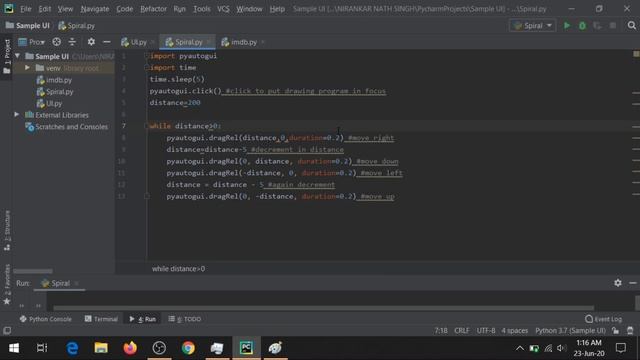Image resolution: width=640 pixels, height=360 pixels.
Task: Open Run panel settings gear
Action: 618,283
